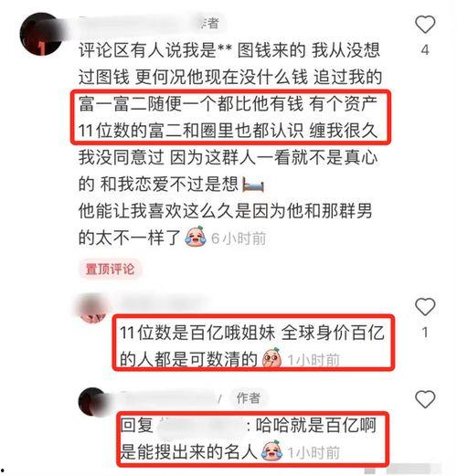Viewport: 457px width, 476px height.
Task: Open the pinned comment author's avatar
Action: [42, 34]
